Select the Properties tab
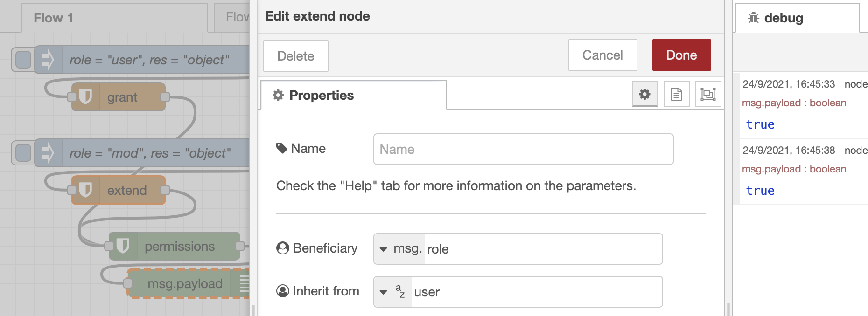The image size is (868, 316). 321,95
